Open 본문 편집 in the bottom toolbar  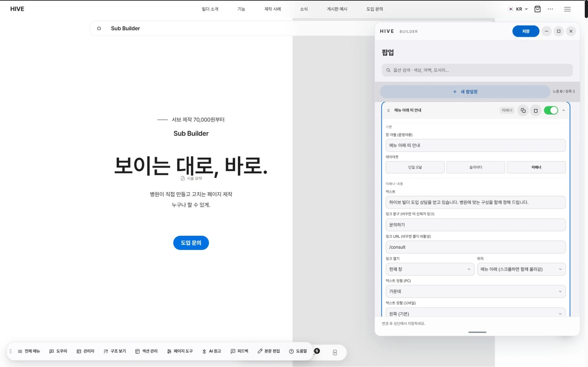(x=269, y=351)
